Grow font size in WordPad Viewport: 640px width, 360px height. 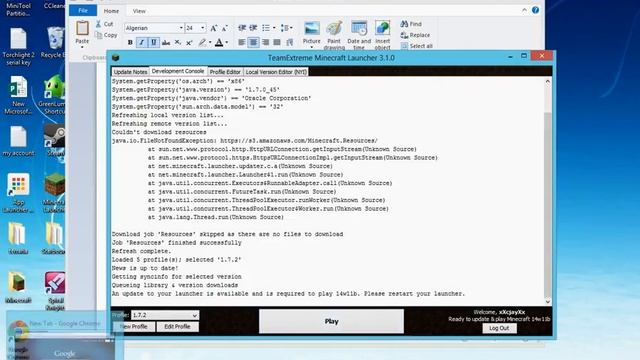point(213,28)
